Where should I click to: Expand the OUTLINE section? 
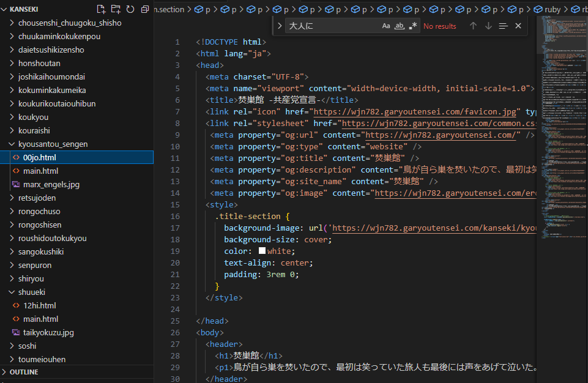coord(24,372)
